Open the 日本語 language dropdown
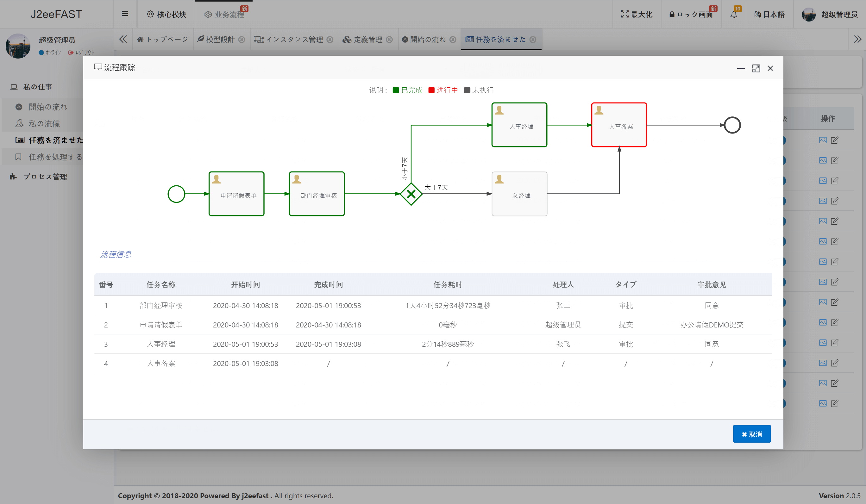Screen dimensions: 866x504 click(769, 15)
